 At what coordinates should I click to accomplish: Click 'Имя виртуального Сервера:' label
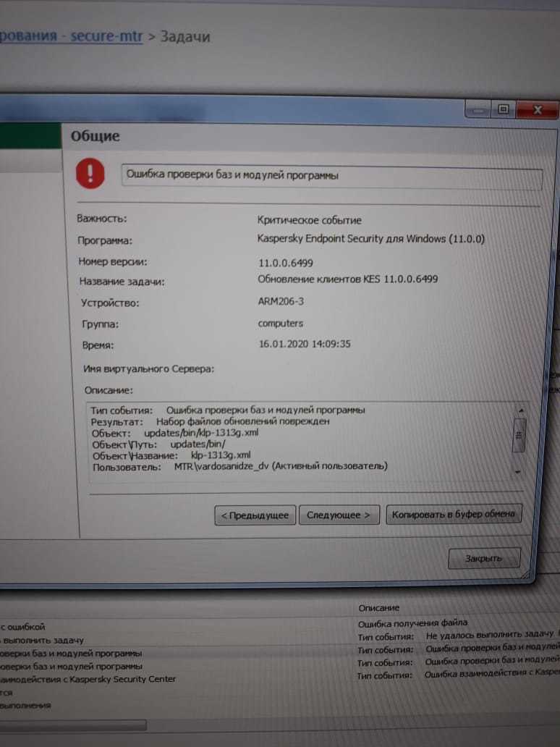point(148,368)
